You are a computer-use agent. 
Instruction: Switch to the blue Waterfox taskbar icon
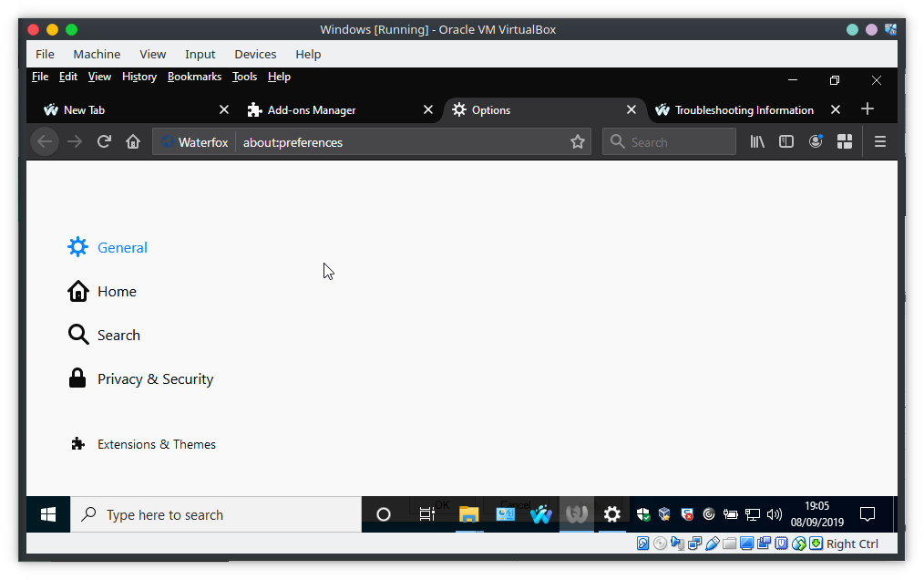(541, 514)
